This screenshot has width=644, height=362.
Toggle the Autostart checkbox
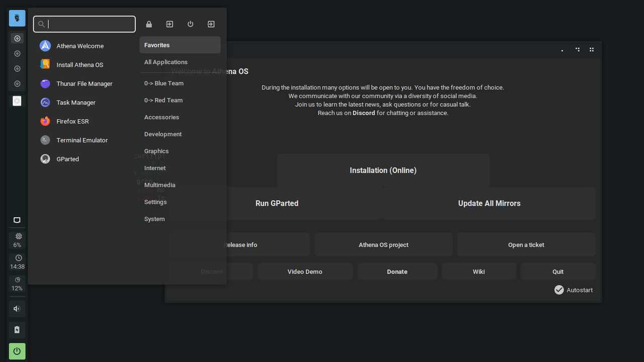click(559, 290)
